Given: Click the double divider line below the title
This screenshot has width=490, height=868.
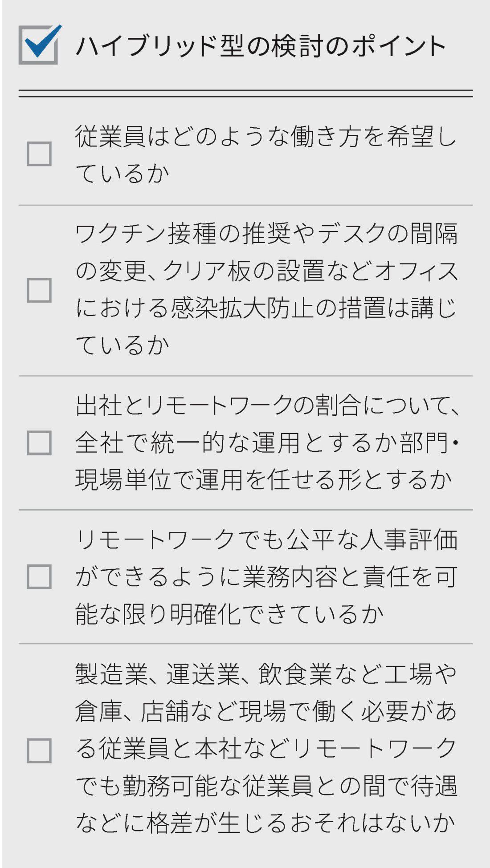Looking at the screenshot, I should pyautogui.click(x=245, y=93).
